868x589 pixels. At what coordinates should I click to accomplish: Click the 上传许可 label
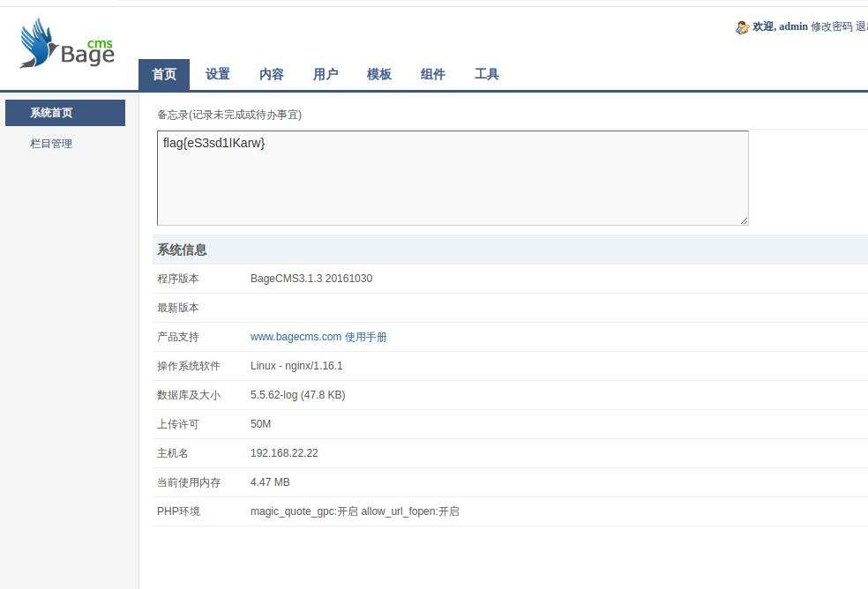coord(177,424)
